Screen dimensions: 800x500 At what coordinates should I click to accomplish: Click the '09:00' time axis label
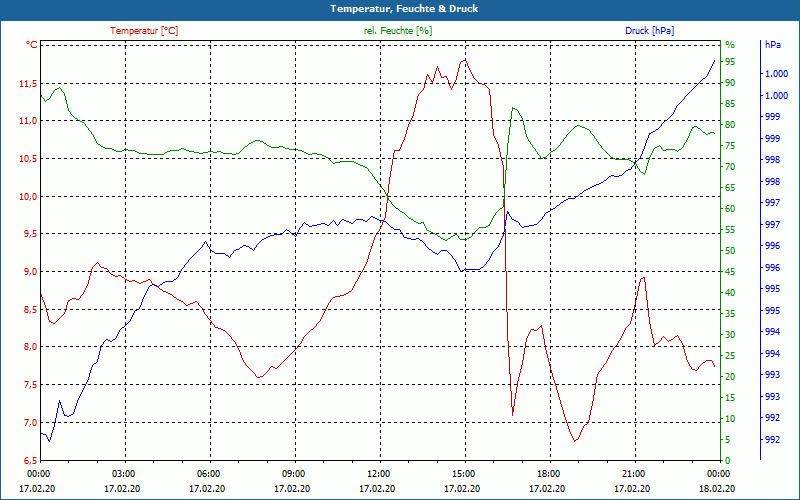tap(293, 473)
